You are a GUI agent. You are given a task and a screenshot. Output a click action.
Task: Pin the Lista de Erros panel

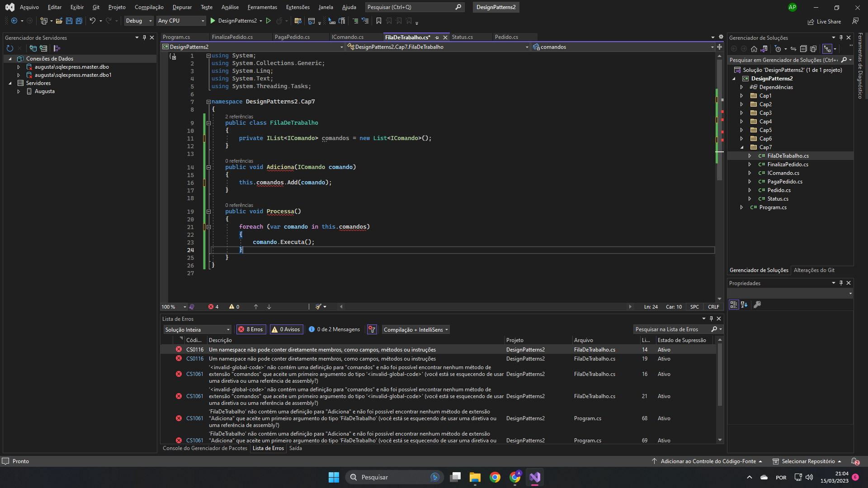[x=711, y=319]
